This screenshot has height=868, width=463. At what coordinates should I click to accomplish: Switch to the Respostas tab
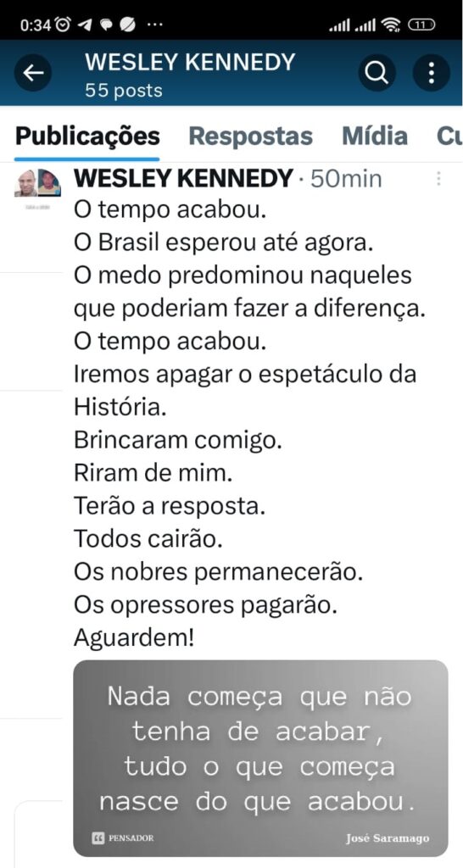click(x=251, y=136)
